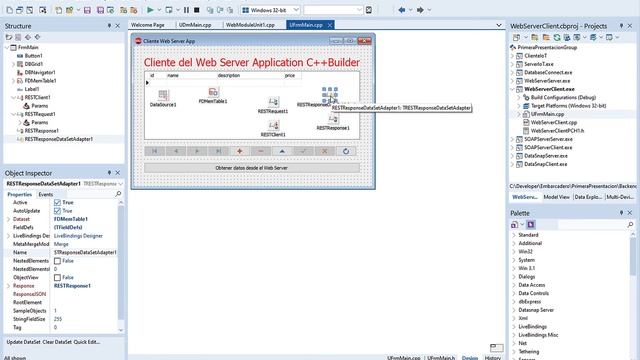The height and width of the screenshot is (360, 640).
Task: Click the Object Inspector search magnifier icon
Action: (x=118, y=194)
